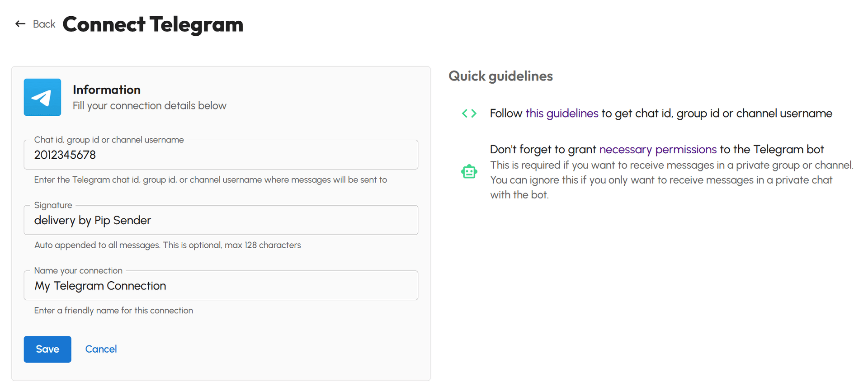The image size is (868, 392).
Task: Click the signature max 128 characters hint
Action: pos(167,245)
